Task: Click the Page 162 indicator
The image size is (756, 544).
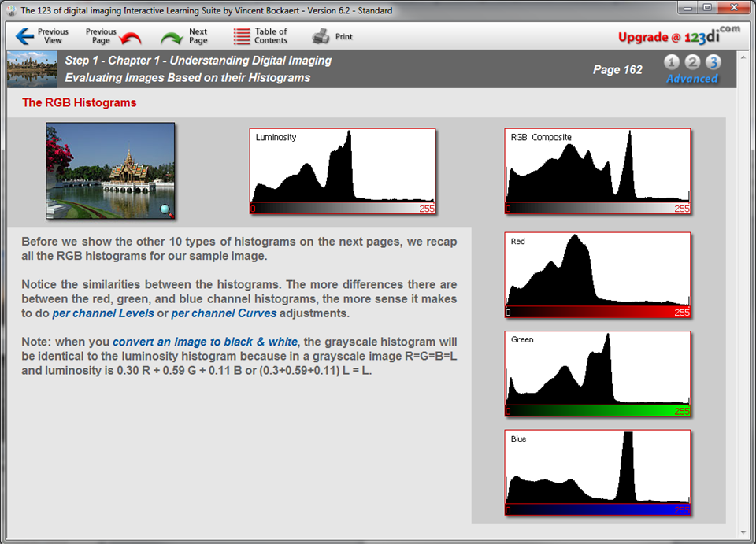Action: (x=617, y=70)
